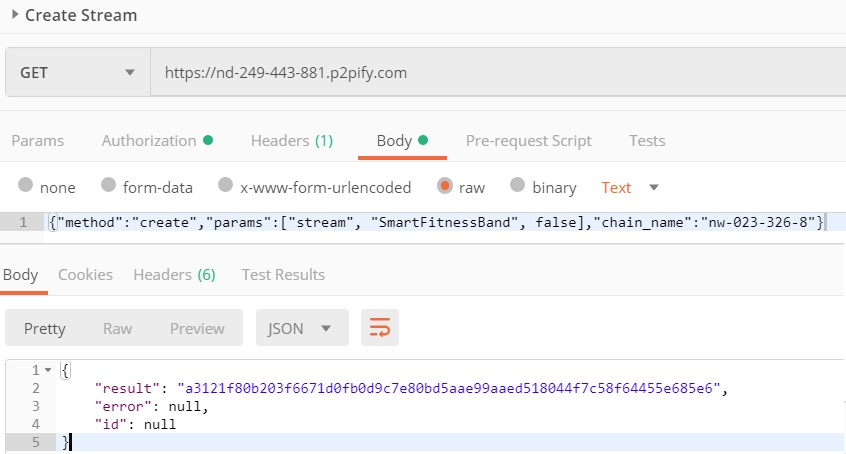Open the GET method dropdown
This screenshot has height=454, width=846.
(78, 72)
